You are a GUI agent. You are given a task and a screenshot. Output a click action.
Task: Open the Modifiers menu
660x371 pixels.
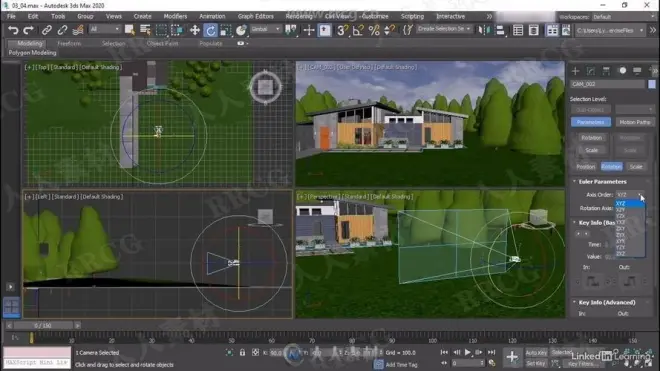point(175,16)
